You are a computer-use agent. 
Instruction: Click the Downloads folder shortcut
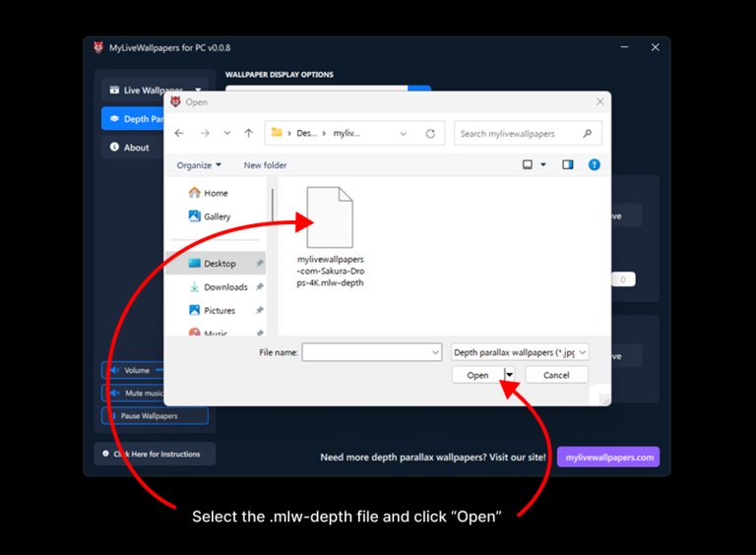(225, 287)
